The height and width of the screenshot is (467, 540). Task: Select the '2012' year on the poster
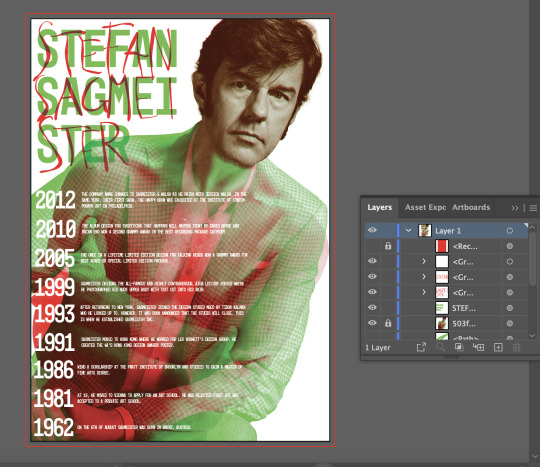[x=55, y=200]
